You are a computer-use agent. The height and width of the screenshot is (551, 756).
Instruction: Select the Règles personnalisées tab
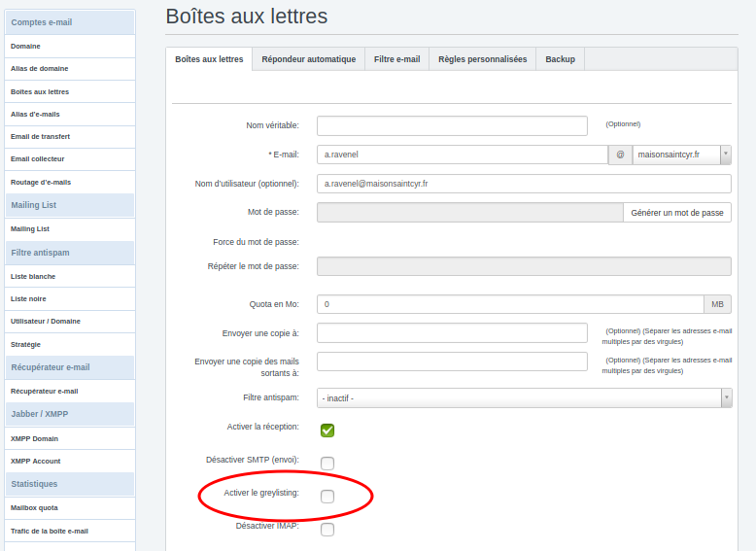482,59
